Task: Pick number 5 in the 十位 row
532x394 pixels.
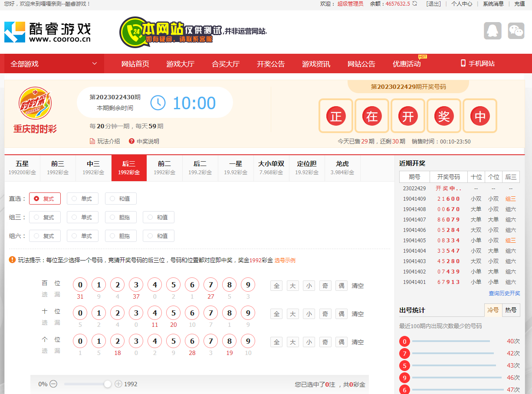Action: point(173,313)
